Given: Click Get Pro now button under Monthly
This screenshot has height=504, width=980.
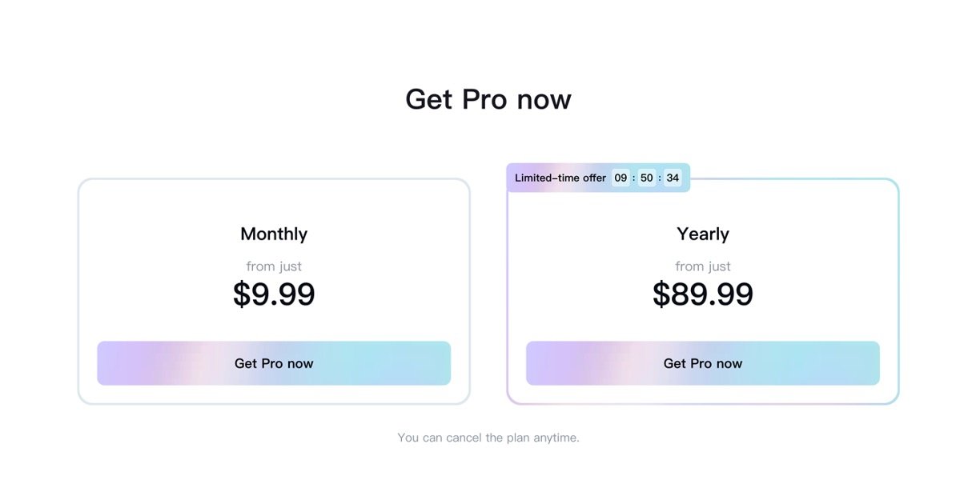Looking at the screenshot, I should 274,363.
